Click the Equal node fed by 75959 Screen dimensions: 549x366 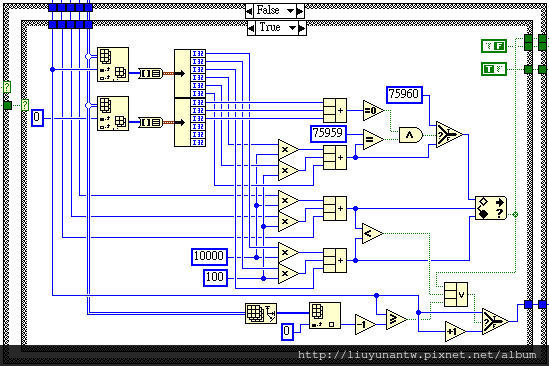coord(373,139)
